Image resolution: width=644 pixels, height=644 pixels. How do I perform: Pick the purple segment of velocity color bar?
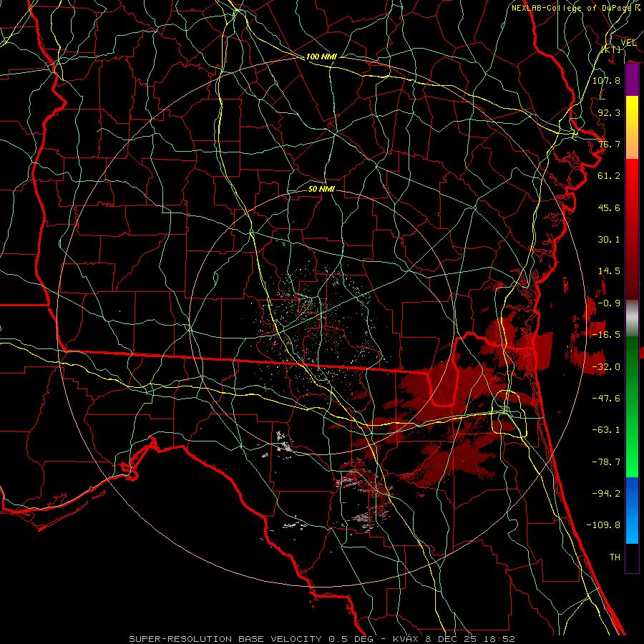(632, 80)
